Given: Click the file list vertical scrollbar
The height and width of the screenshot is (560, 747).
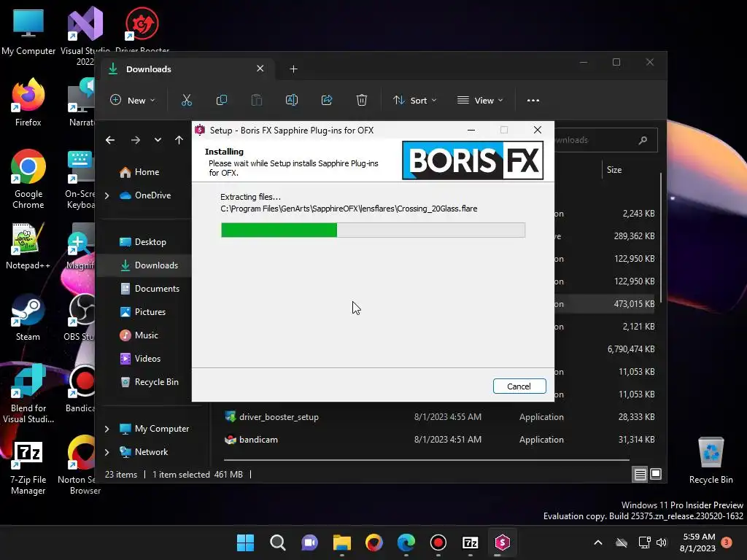Looking at the screenshot, I should point(661,238).
